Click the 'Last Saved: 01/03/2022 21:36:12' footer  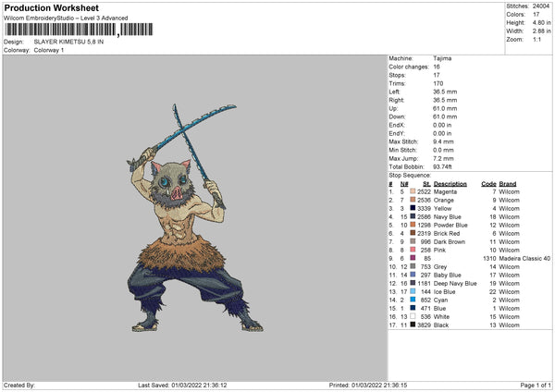(182, 386)
